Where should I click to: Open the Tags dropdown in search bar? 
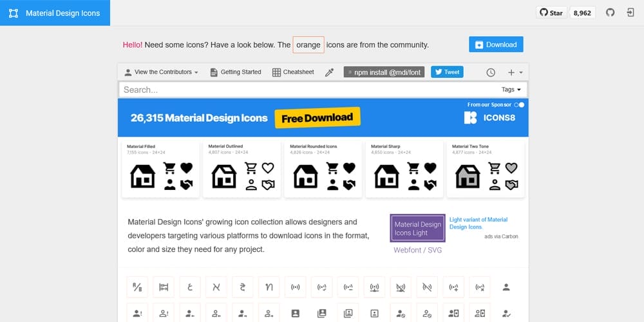(511, 90)
